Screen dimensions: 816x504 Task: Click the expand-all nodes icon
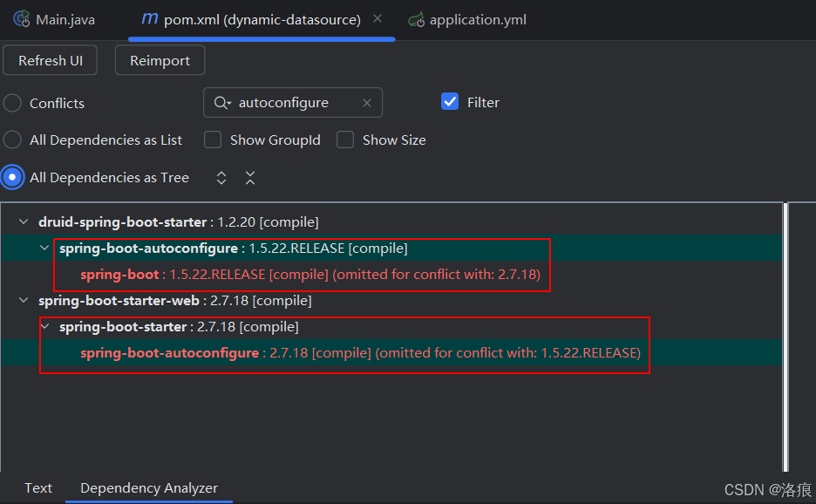click(x=221, y=177)
